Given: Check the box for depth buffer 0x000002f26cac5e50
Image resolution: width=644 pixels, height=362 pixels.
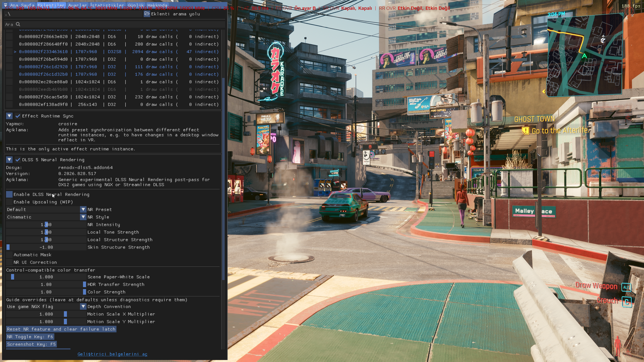Looking at the screenshot, I should click(9, 97).
